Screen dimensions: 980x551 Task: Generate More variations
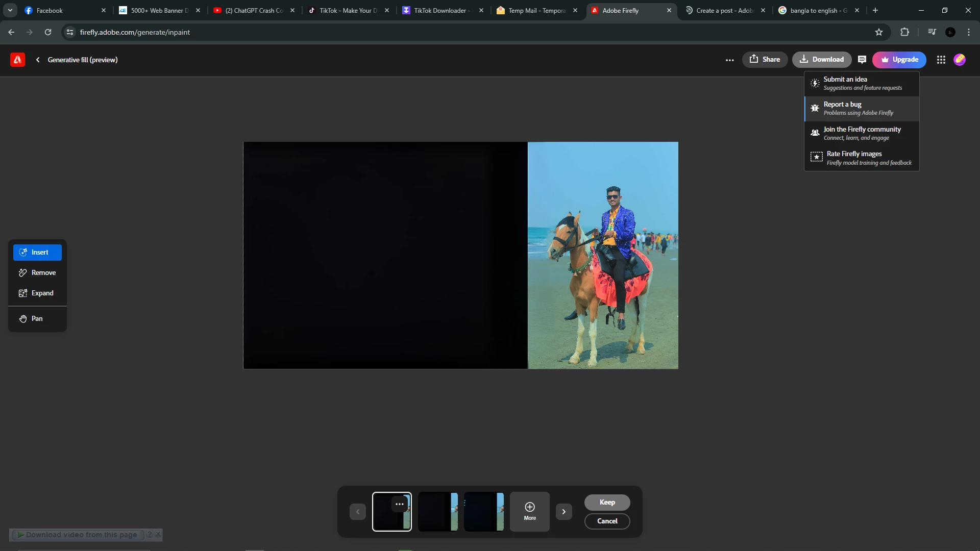[530, 512]
